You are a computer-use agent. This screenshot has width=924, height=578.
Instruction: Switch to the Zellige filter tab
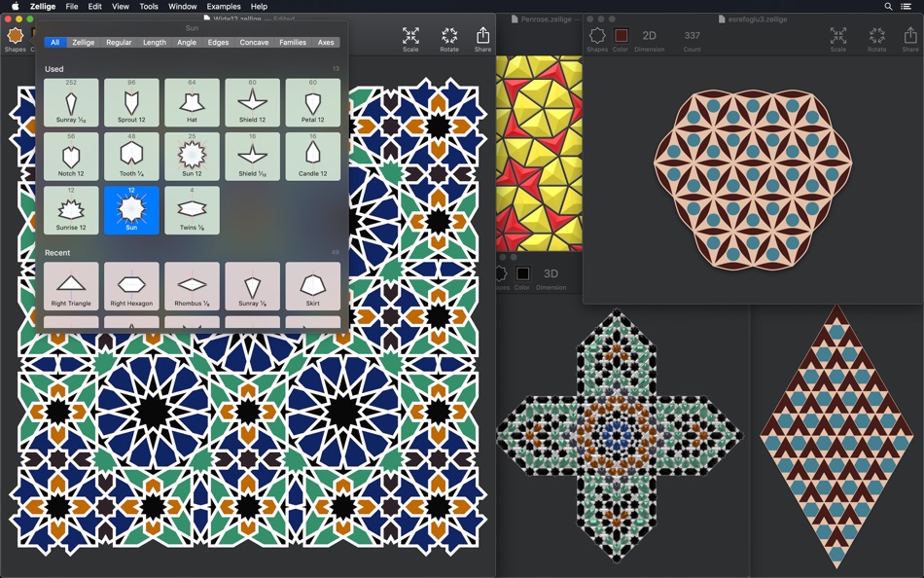84,43
